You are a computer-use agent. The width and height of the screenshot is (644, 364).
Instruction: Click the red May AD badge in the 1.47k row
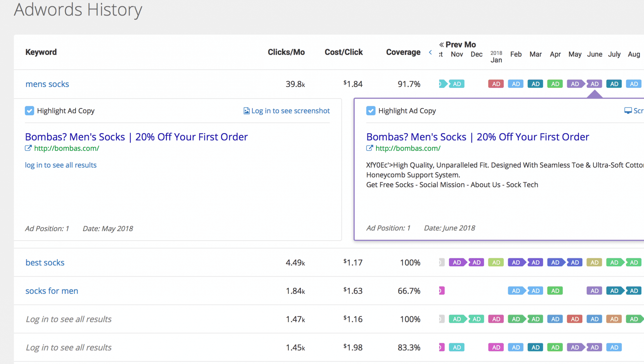(x=575, y=319)
